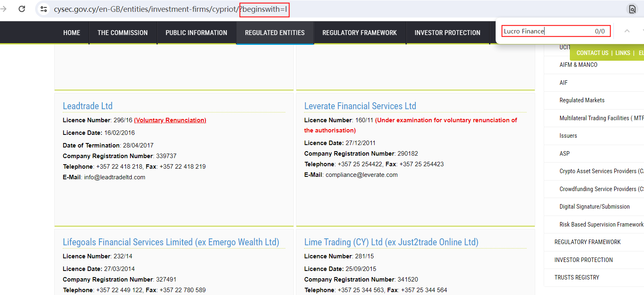Click the forward navigation arrow
Screen dimensions: 644x295
(x=4, y=9)
